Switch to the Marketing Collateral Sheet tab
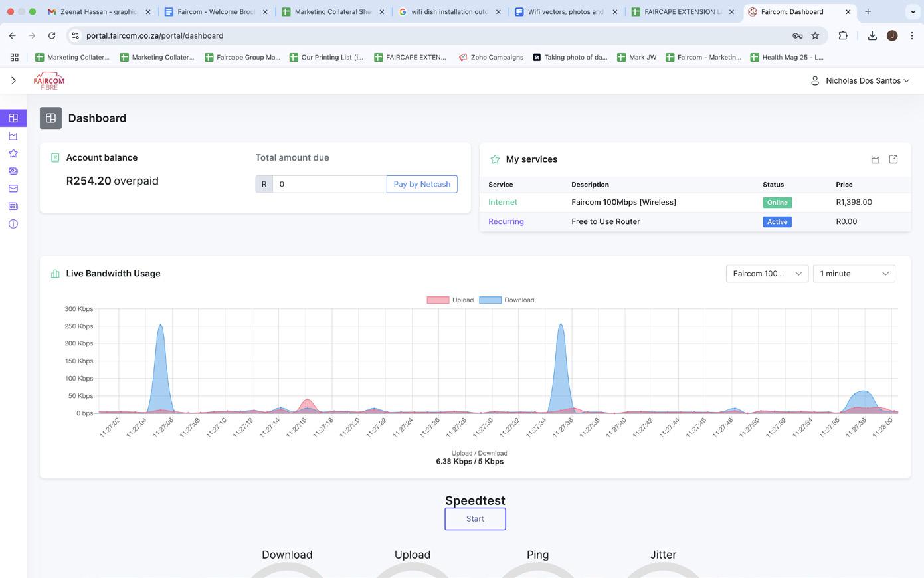The width and height of the screenshot is (924, 578). coord(332,12)
